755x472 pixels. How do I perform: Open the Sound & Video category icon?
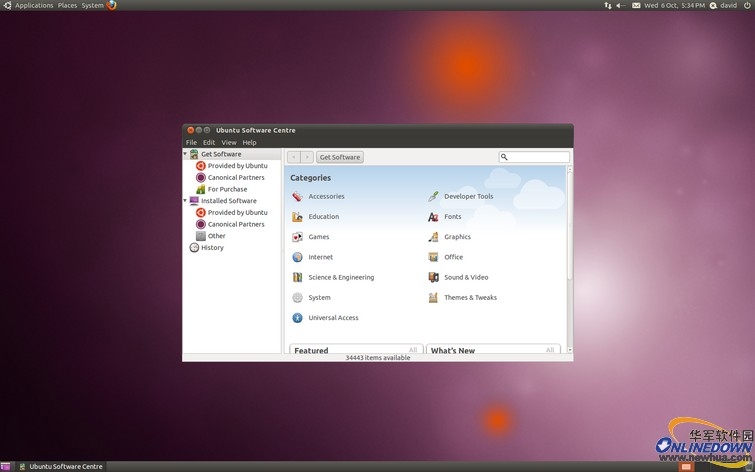433,277
